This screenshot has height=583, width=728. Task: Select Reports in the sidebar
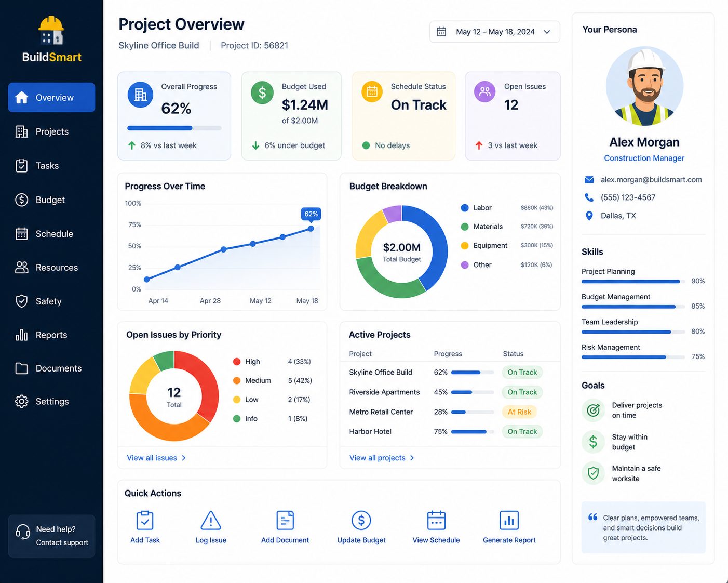[51, 335]
